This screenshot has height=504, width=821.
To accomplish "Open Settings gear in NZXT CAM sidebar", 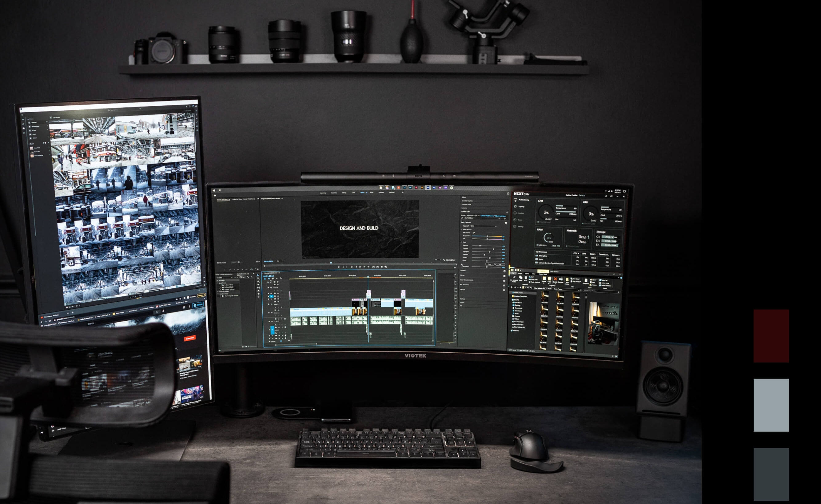I will 515,227.
